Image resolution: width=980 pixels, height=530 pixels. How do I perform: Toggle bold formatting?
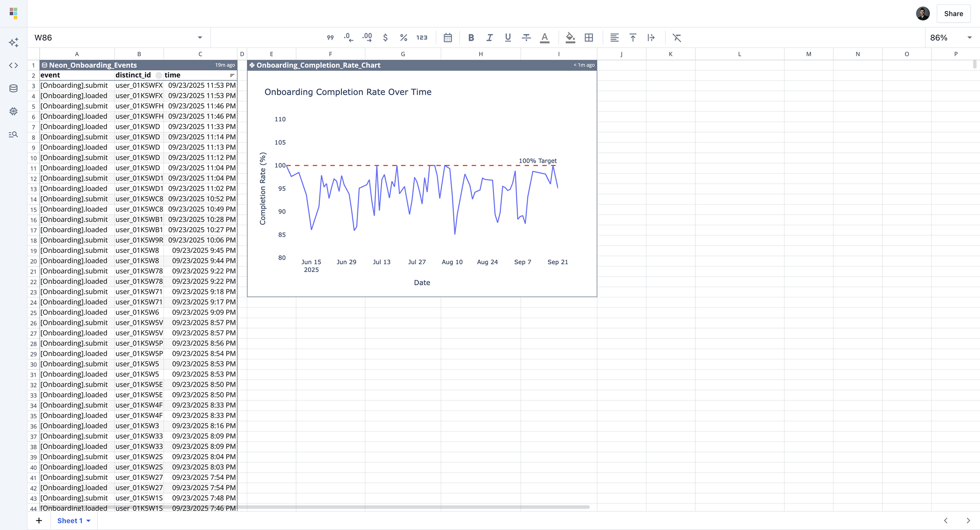tap(471, 37)
